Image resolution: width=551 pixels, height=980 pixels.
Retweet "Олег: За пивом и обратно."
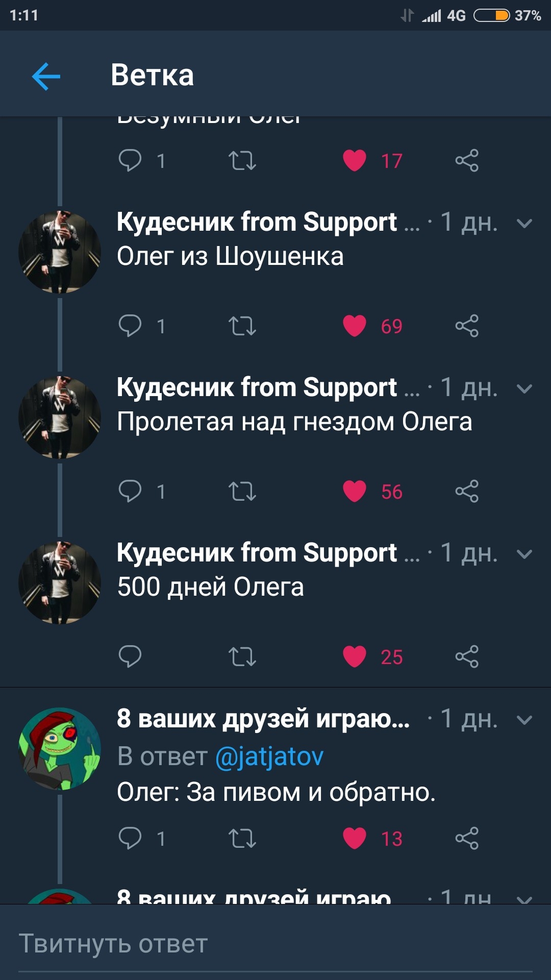pos(242,838)
